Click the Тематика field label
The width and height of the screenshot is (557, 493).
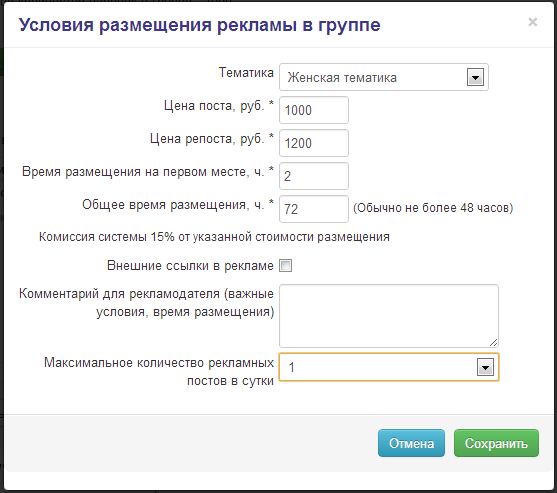coord(246,72)
